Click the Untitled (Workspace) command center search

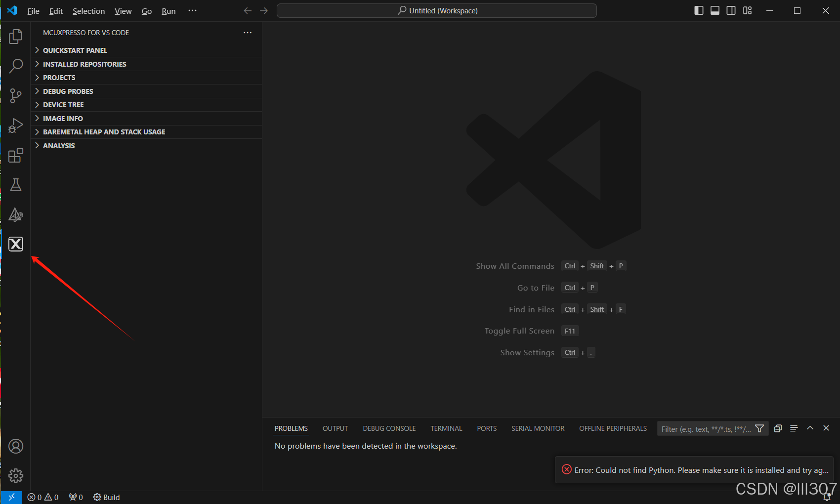click(437, 11)
